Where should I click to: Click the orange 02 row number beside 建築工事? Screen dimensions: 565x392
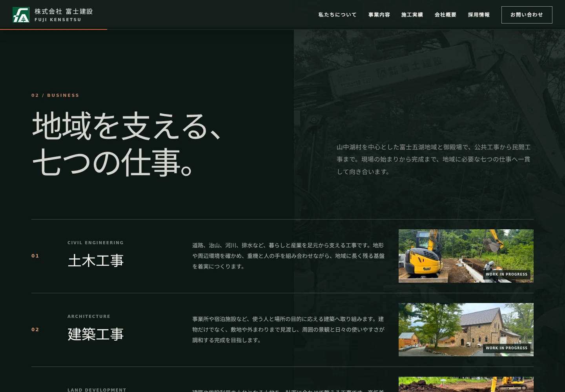click(x=35, y=330)
